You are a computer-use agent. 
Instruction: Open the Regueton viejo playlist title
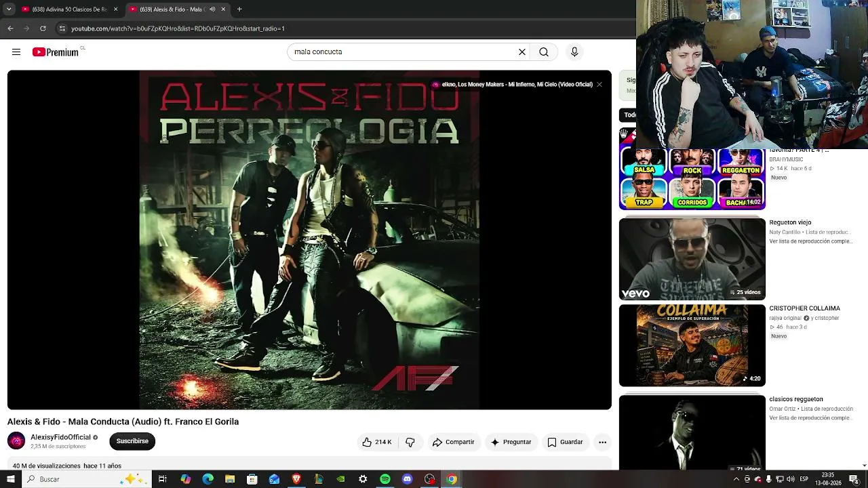click(790, 222)
